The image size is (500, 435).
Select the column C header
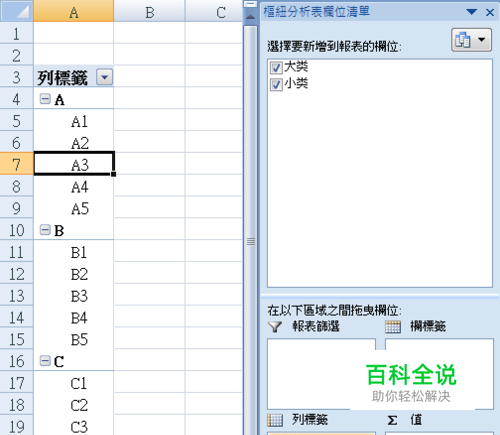pyautogui.click(x=214, y=11)
